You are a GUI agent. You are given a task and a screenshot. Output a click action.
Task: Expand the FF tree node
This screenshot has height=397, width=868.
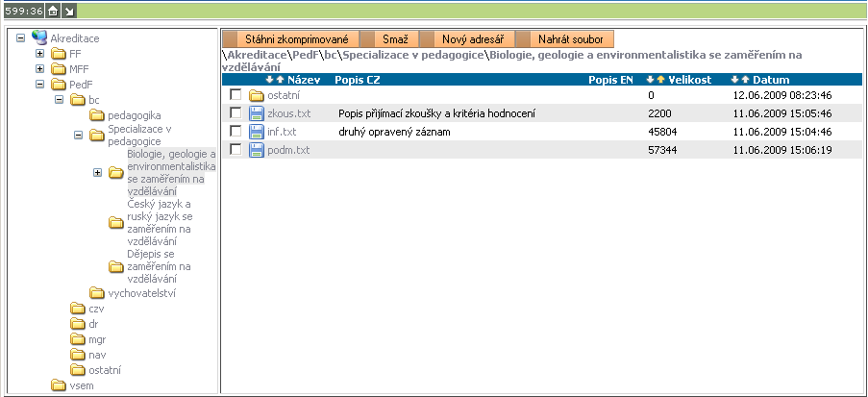pos(39,54)
